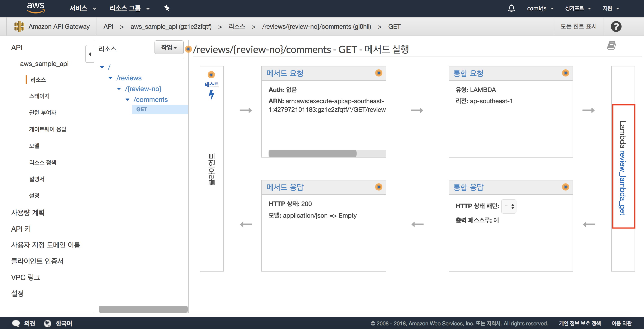Click the AWS logo icon
Screen dimensions: 644x329
pyautogui.click(x=36, y=7)
